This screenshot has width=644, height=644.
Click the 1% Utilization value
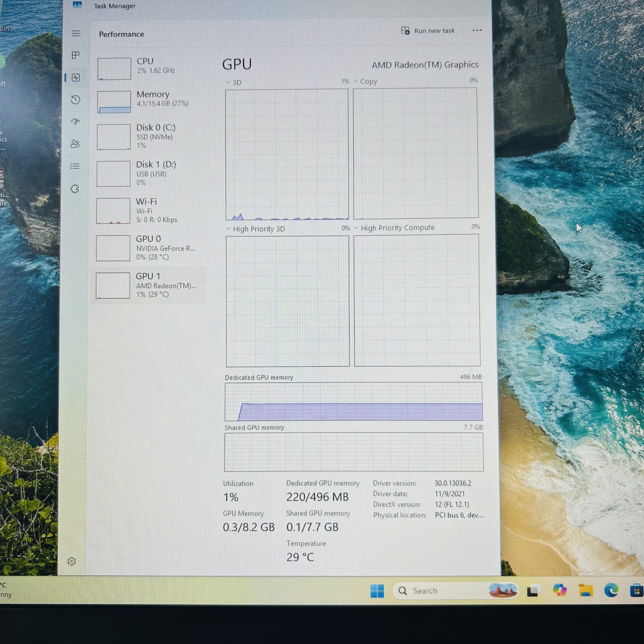[x=231, y=497]
